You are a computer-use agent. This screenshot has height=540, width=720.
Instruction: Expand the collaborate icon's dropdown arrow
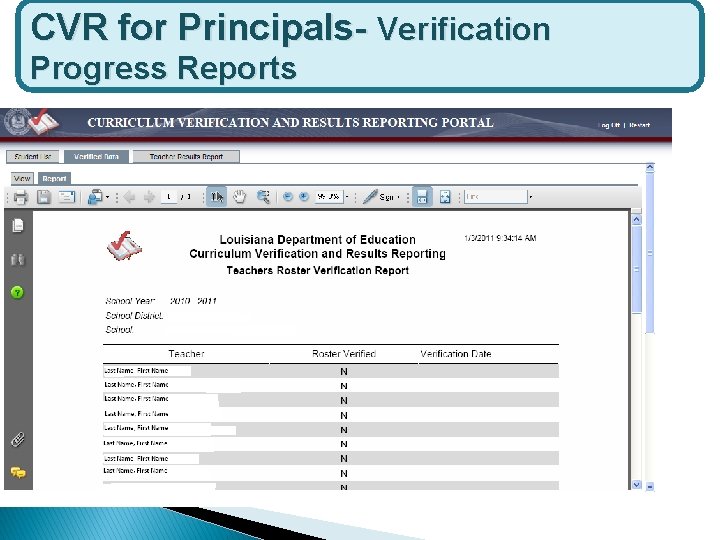pyautogui.click(x=107, y=197)
